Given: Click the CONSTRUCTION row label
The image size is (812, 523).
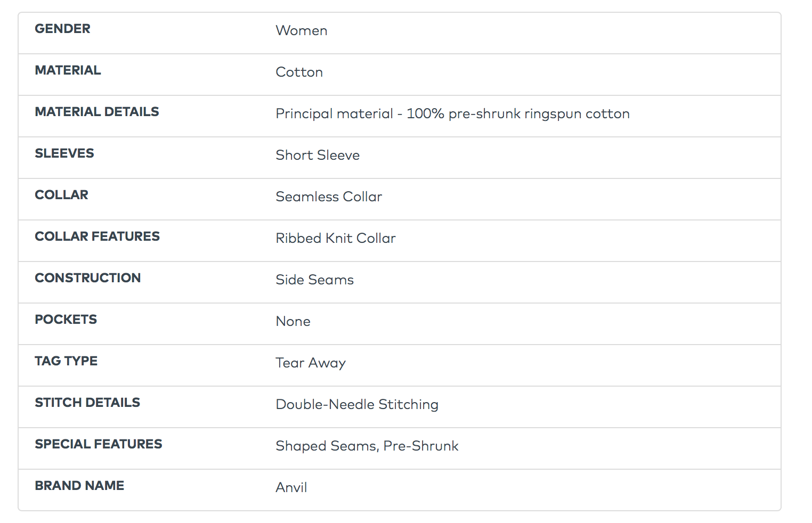Looking at the screenshot, I should (x=87, y=278).
